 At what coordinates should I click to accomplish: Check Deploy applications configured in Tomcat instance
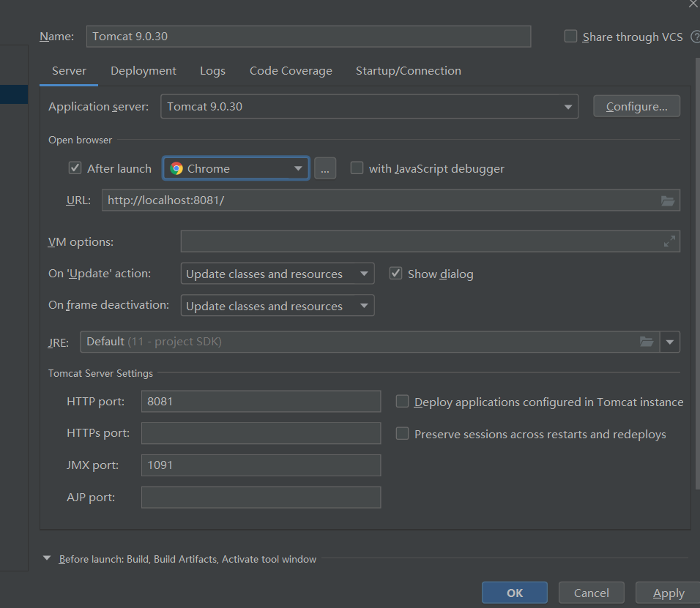coord(402,402)
